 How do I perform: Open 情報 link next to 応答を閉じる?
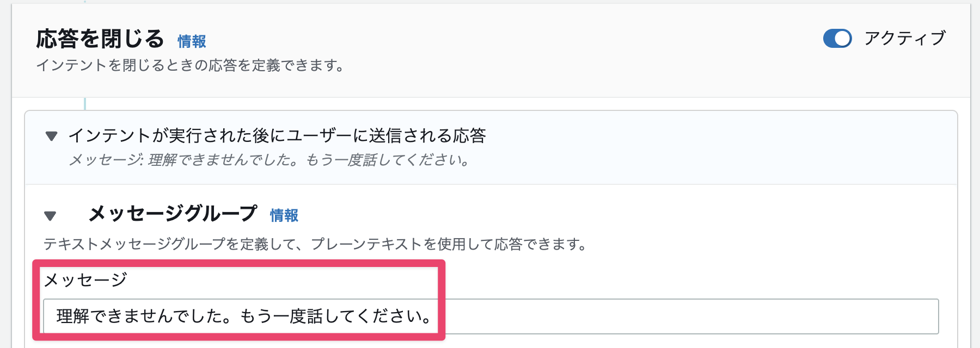(192, 41)
